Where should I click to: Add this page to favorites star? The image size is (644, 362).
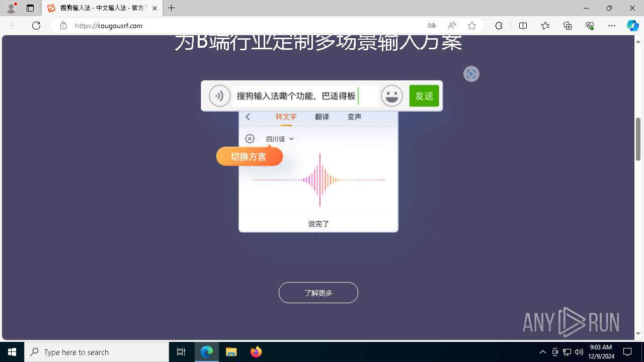pos(472,26)
